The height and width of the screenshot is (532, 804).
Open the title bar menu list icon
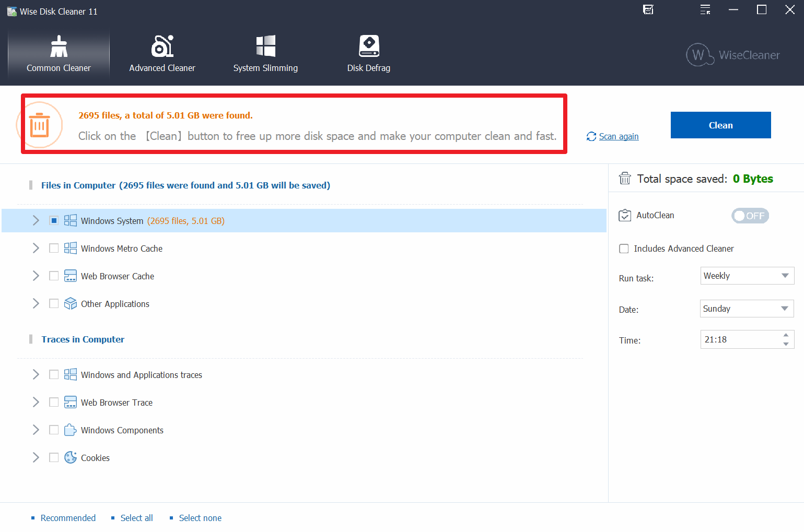(x=705, y=9)
